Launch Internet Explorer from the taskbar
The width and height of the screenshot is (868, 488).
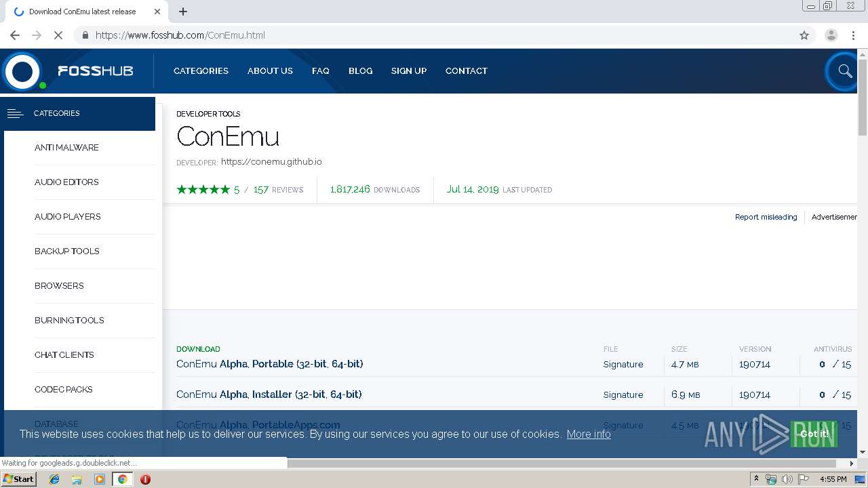tap(54, 479)
